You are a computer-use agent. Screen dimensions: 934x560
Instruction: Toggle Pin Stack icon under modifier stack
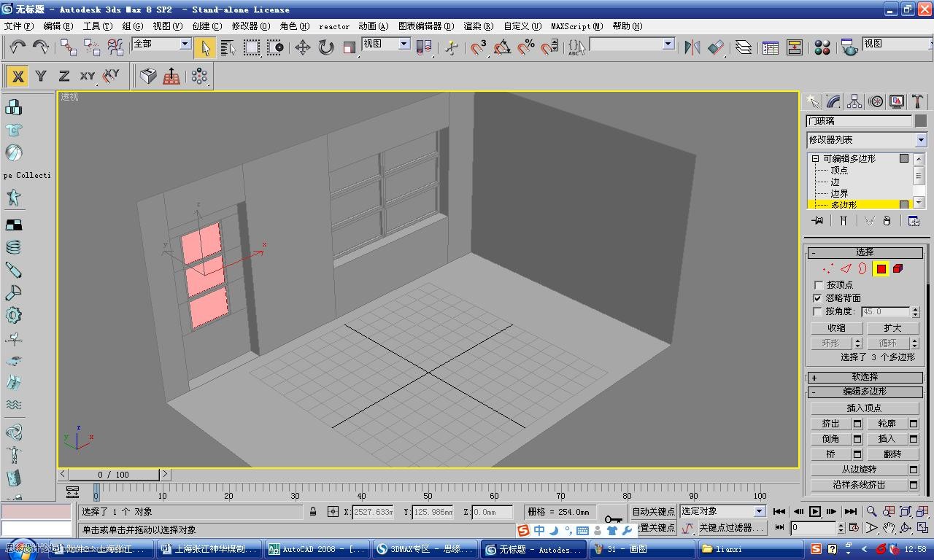click(818, 221)
